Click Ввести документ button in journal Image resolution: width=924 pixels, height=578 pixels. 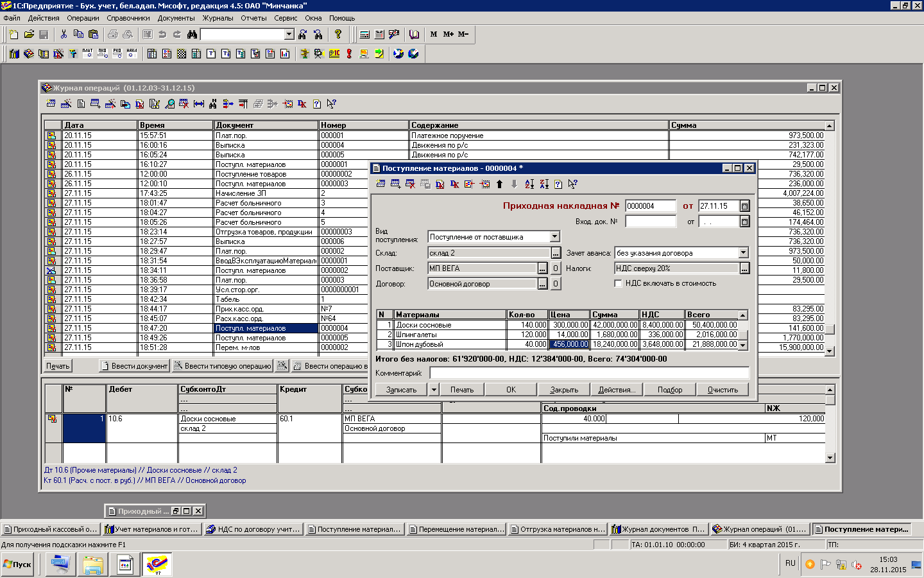pos(134,366)
